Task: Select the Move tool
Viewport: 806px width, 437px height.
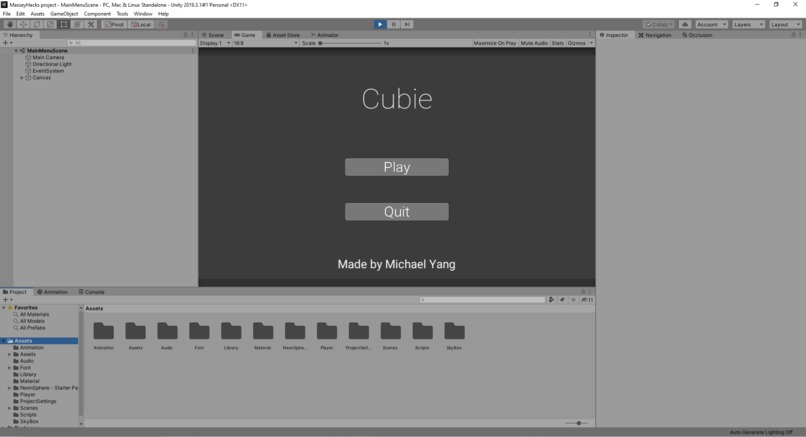Action: point(23,24)
